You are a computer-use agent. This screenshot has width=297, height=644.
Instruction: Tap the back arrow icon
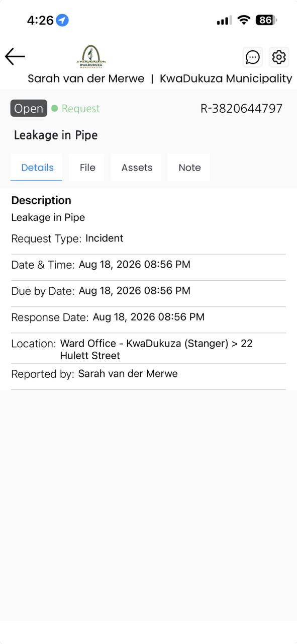(x=15, y=57)
